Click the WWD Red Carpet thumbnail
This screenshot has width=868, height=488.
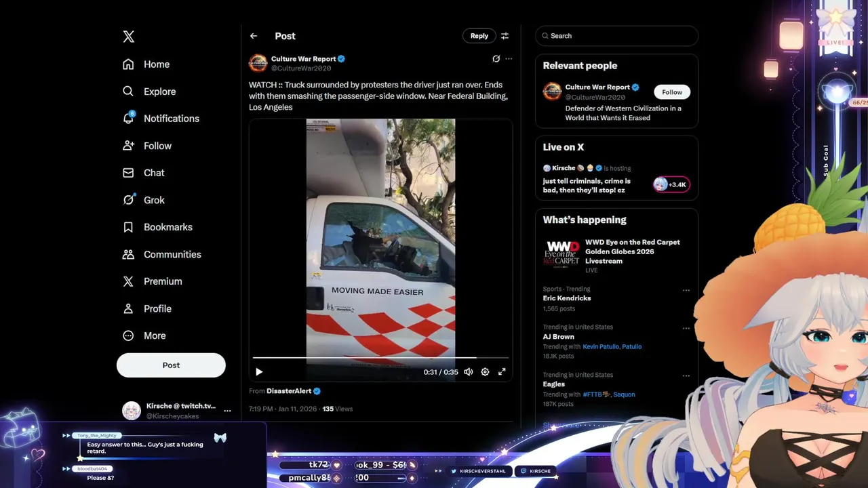click(561, 254)
